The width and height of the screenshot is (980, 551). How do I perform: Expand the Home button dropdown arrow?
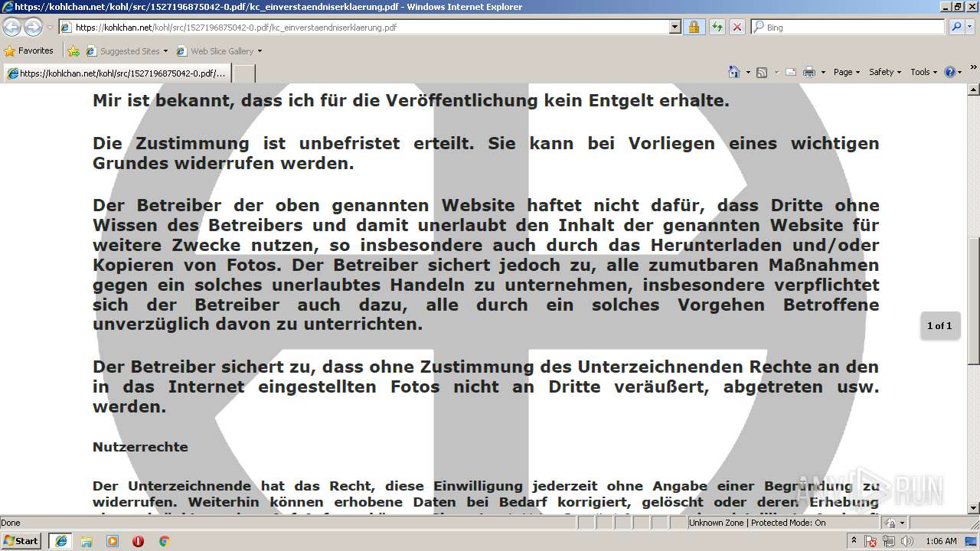click(x=748, y=72)
